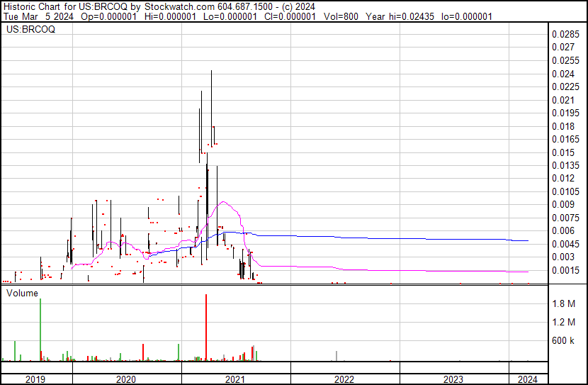The width and height of the screenshot is (588, 385).
Task: Click the US:BRCOQ ticker label in the chart
Action: point(30,30)
